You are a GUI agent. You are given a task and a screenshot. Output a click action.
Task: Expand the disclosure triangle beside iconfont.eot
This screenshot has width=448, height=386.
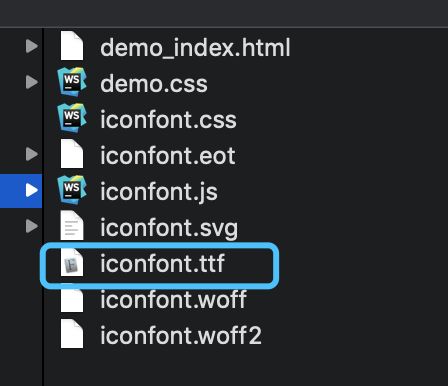[32, 154]
